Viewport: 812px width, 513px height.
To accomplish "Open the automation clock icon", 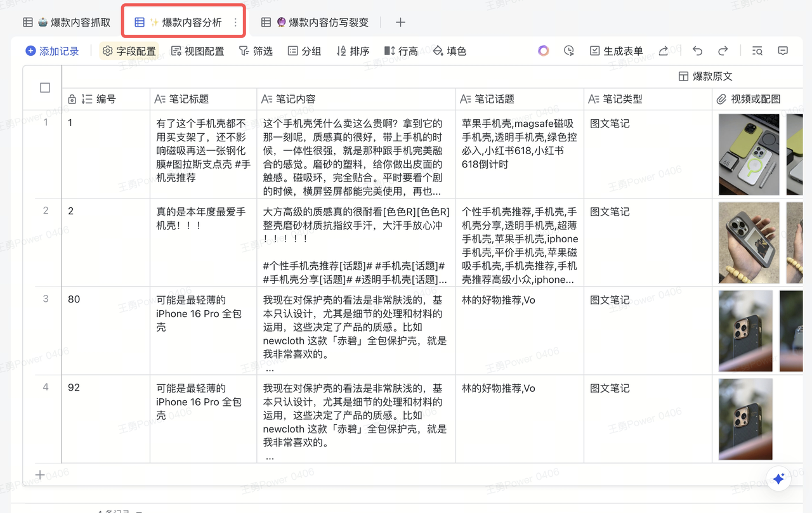I will (569, 51).
